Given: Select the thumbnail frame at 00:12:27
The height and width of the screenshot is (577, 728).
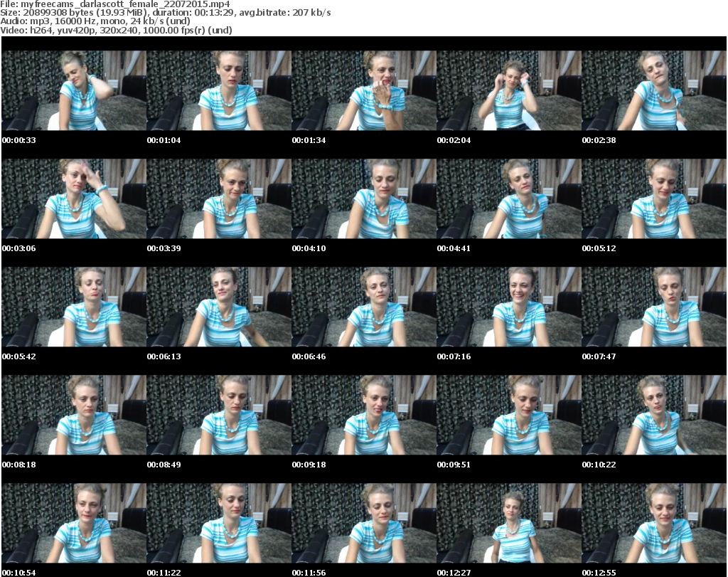Looking at the screenshot, I should (x=509, y=524).
